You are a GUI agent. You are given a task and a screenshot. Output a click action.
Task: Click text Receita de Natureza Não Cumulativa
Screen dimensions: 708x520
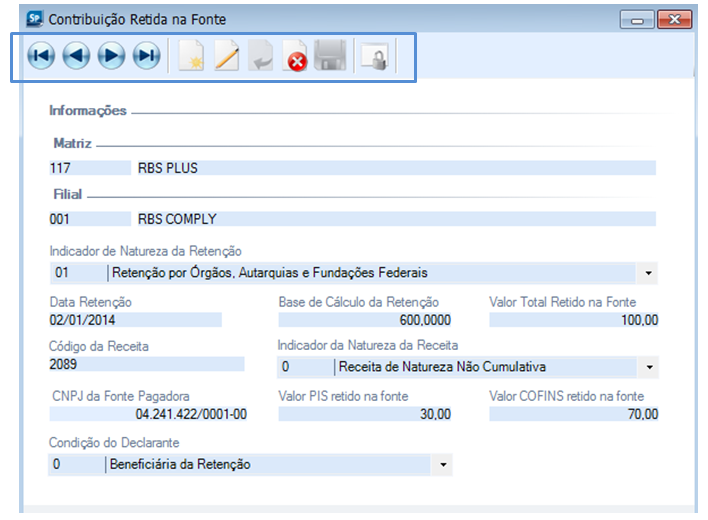click(x=442, y=367)
